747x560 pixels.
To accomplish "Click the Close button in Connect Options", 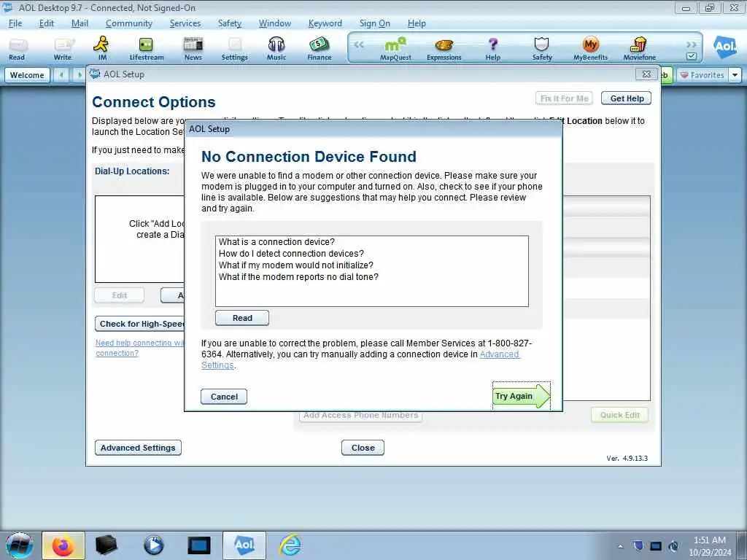I will (x=363, y=448).
